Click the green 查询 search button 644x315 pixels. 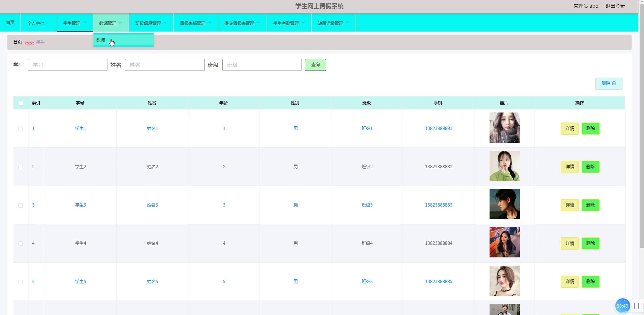(315, 65)
